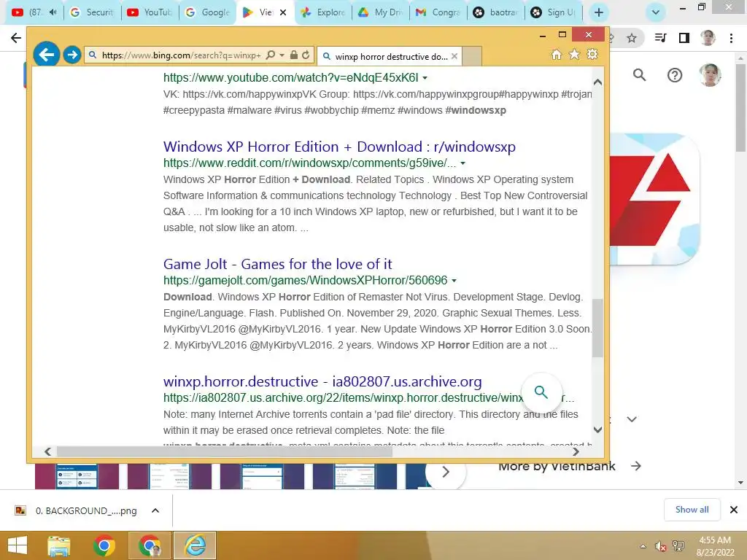
Task: Click the IE vertical scrollbar down arrow
Action: tap(597, 429)
